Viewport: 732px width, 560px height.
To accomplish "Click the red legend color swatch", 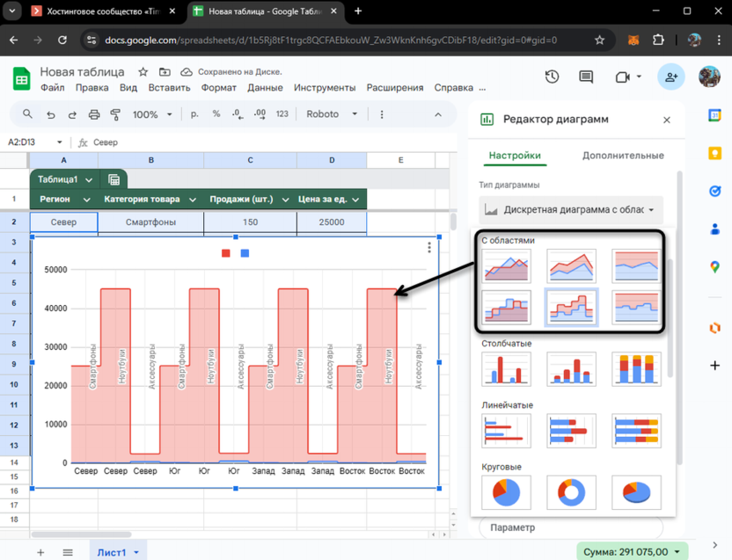I will click(x=226, y=253).
